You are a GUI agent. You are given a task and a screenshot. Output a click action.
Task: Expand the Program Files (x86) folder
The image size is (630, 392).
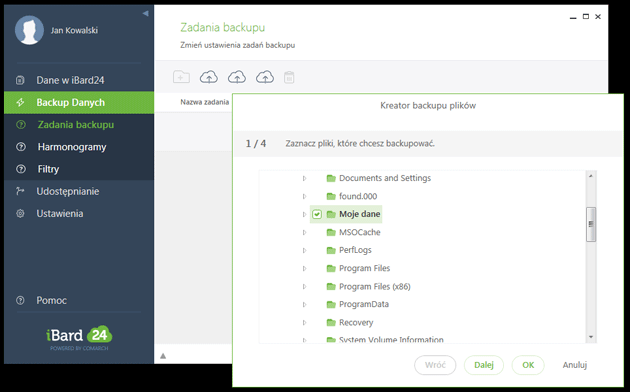click(305, 286)
